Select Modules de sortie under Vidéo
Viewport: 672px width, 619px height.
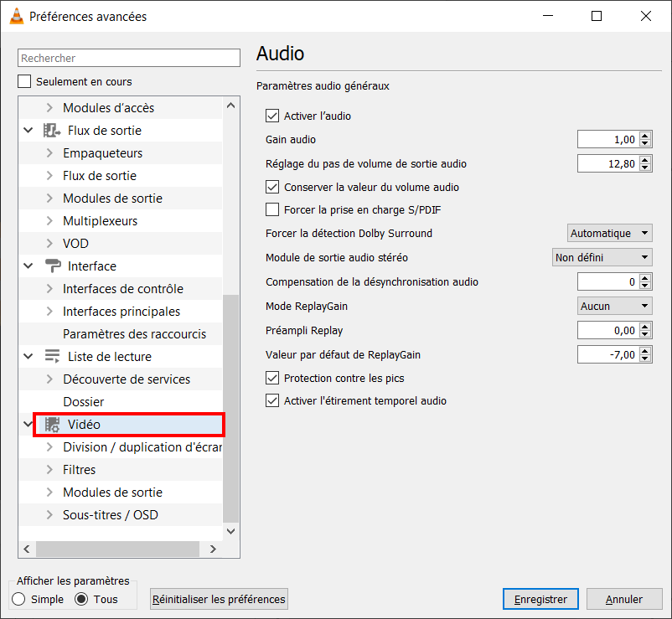[x=112, y=493]
